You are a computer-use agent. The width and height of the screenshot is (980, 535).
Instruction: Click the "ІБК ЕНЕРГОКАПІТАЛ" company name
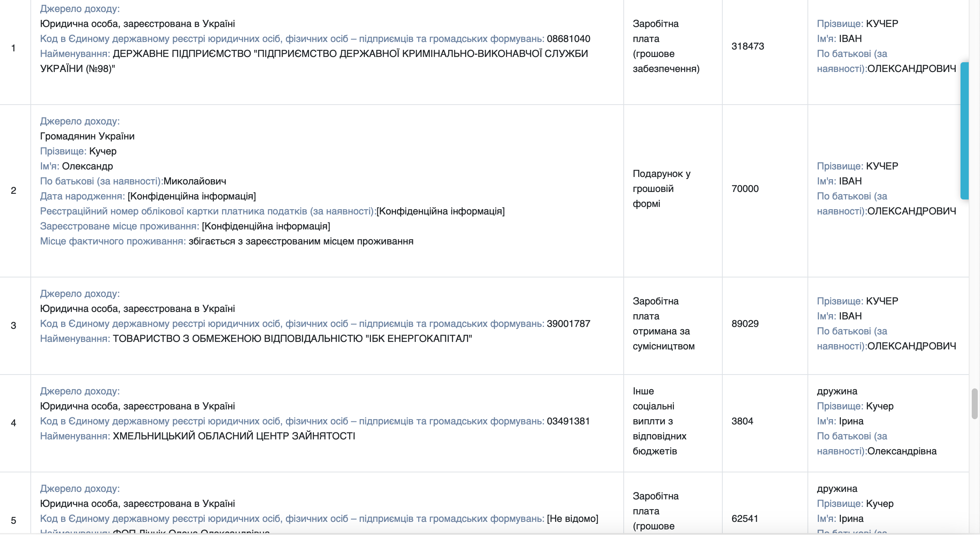point(419,339)
